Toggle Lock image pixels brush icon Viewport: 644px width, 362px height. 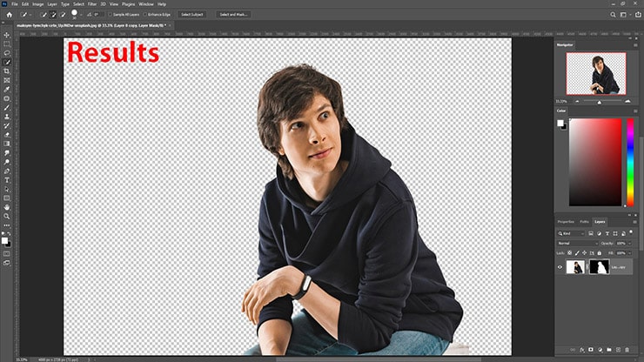[577, 253]
